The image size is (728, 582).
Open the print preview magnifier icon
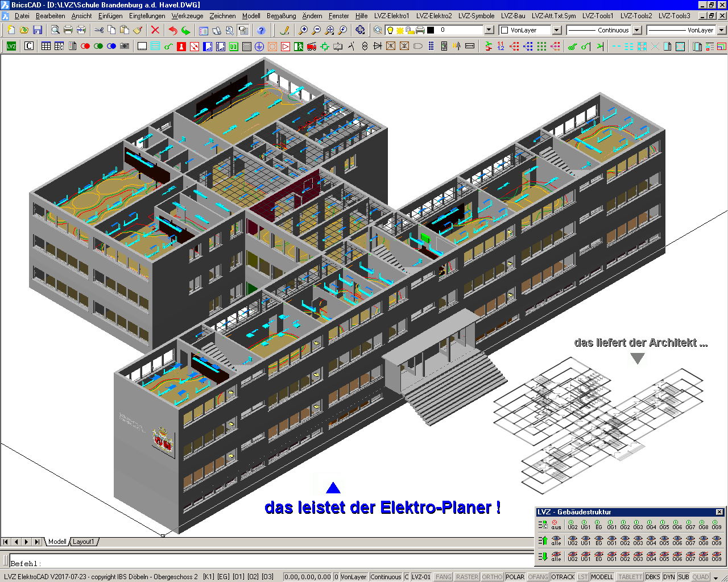(55, 30)
